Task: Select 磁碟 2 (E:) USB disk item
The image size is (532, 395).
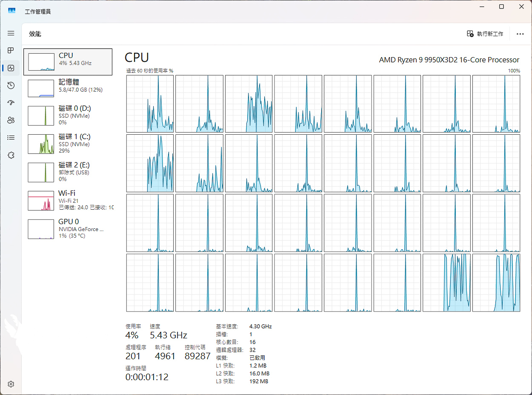Action: [x=68, y=172]
